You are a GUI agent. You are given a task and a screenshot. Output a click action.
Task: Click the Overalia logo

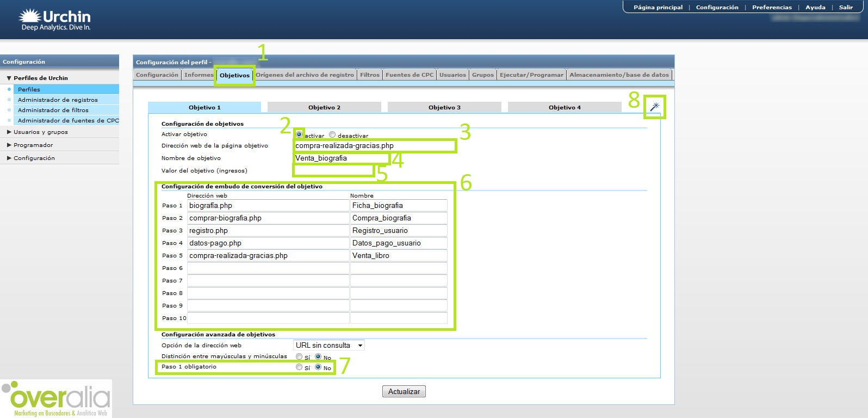point(57,398)
